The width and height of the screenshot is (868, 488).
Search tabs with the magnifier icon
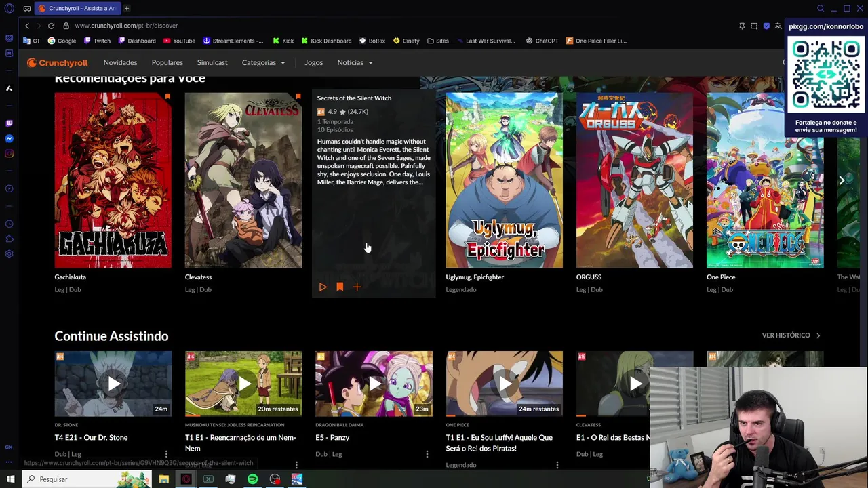click(x=821, y=8)
